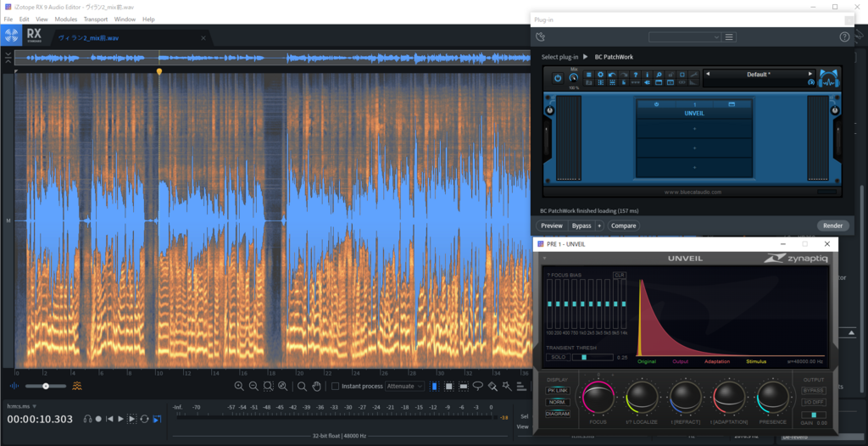Expand the Select plug-in arrow

[586, 57]
